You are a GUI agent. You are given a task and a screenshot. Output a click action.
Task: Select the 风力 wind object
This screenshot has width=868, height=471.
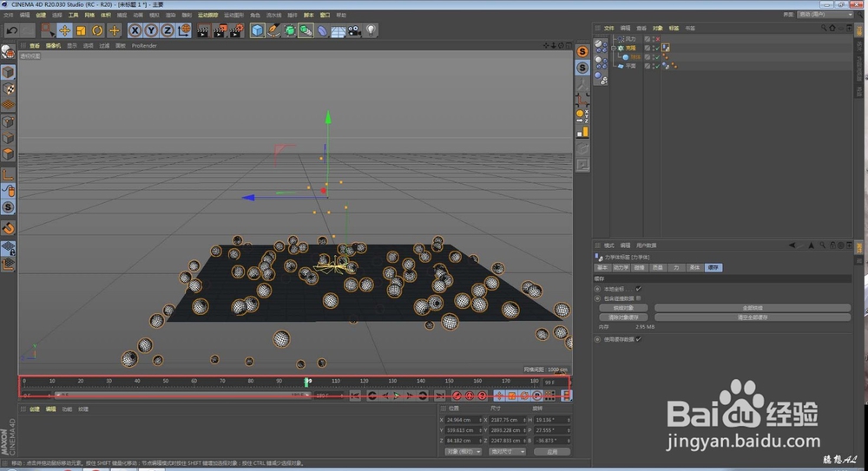(630, 39)
